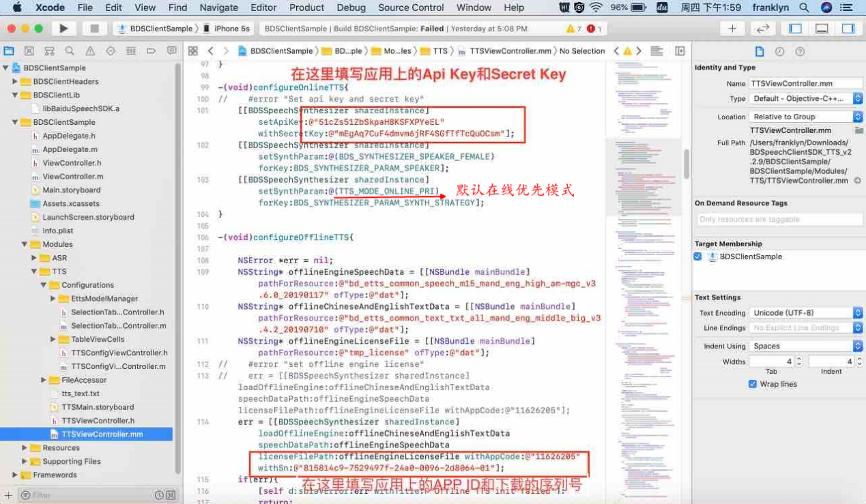Disable the Wrap lines checkbox
Screen dimensions: 866x504
pos(753,384)
